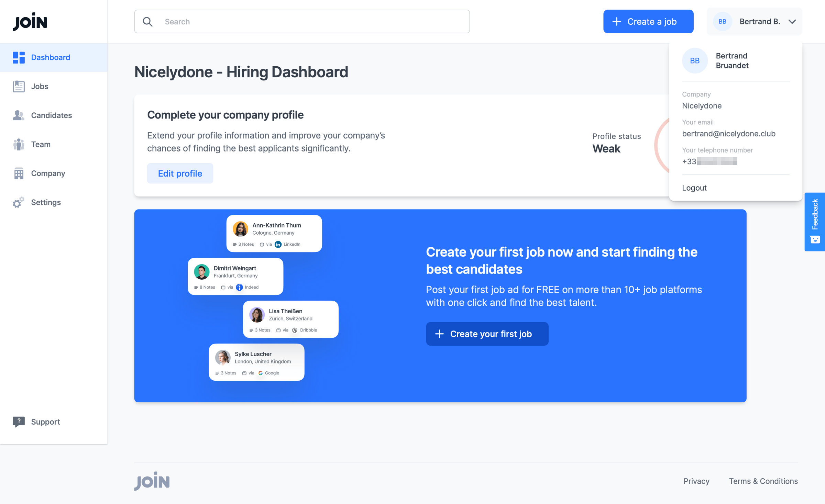Image resolution: width=825 pixels, height=504 pixels.
Task: Click the Jobs document icon
Action: tap(19, 86)
